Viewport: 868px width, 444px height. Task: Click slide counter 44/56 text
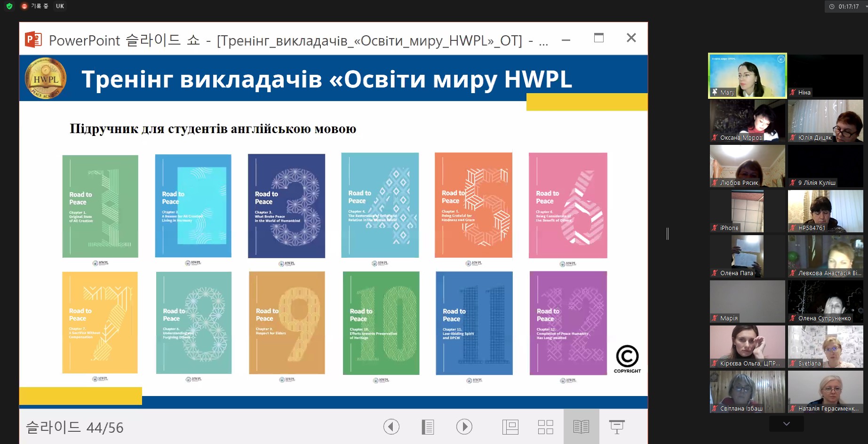point(75,427)
